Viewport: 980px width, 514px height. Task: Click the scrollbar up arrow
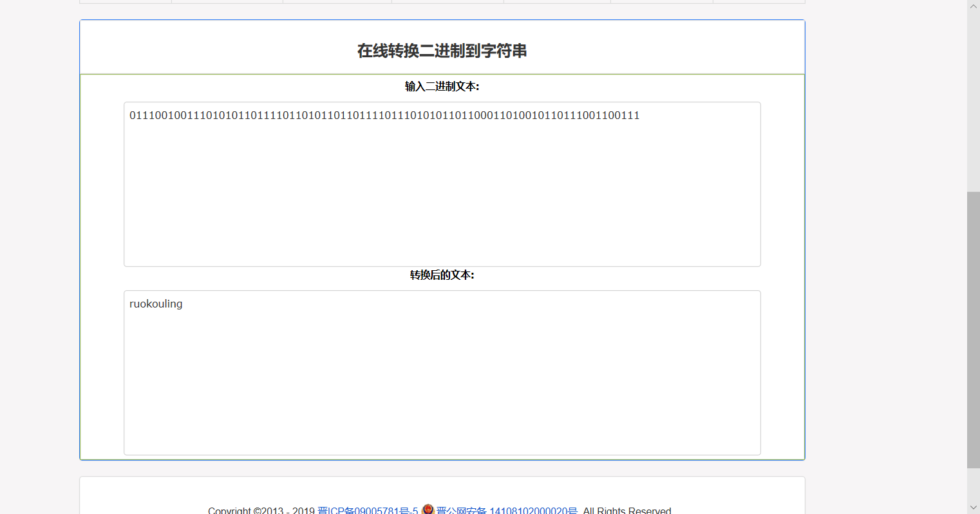click(974, 6)
